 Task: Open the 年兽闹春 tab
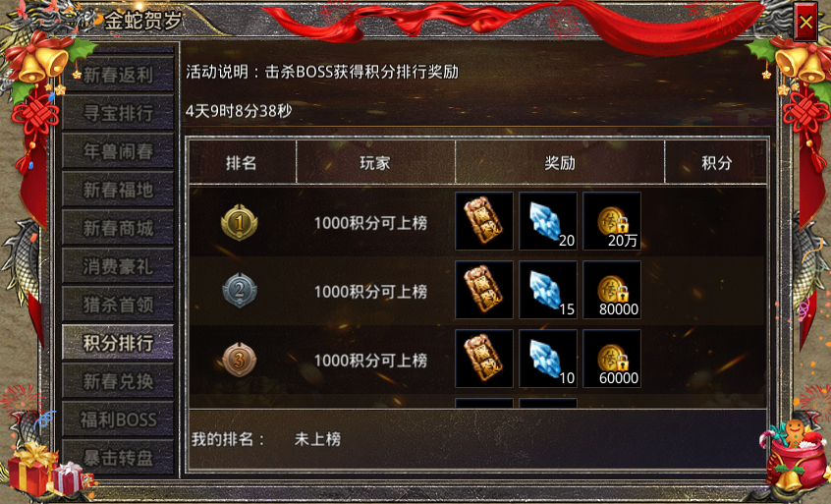tap(118, 151)
